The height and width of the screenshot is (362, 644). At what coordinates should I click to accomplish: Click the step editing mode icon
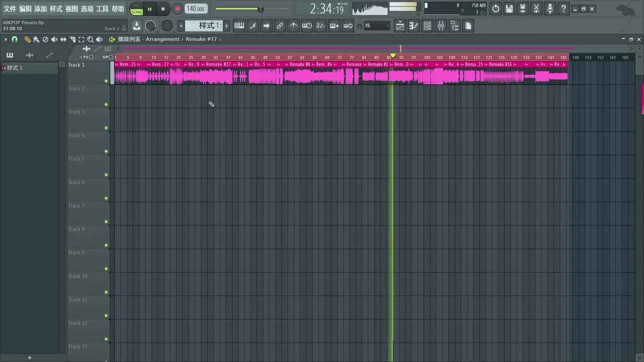point(253,26)
